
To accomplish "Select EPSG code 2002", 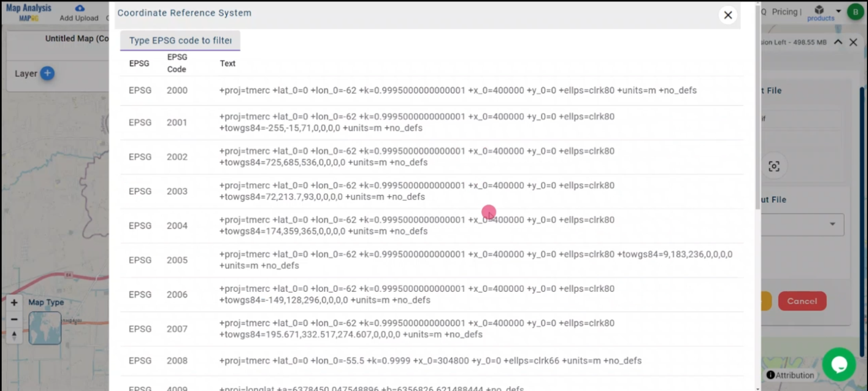I will 177,157.
